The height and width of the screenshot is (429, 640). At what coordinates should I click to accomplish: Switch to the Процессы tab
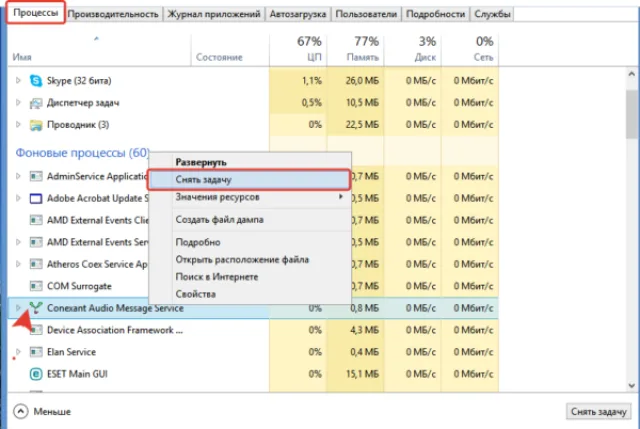(36, 13)
